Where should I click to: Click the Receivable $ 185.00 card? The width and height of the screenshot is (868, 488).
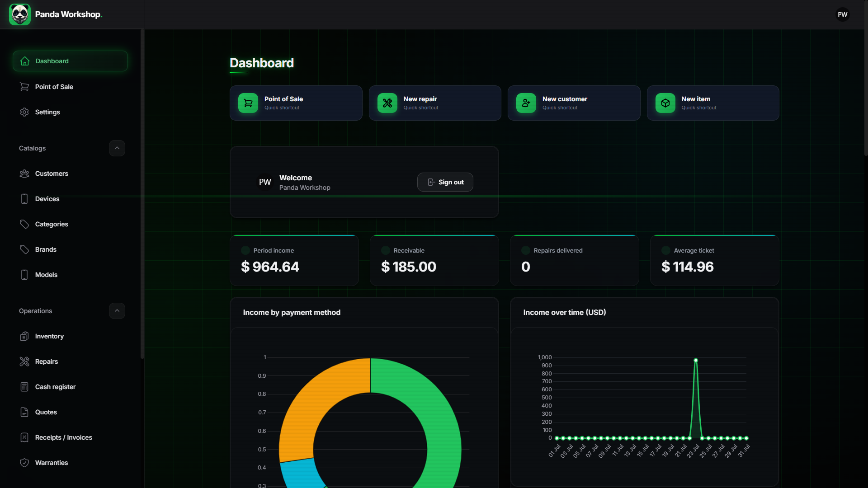pyautogui.click(x=434, y=260)
